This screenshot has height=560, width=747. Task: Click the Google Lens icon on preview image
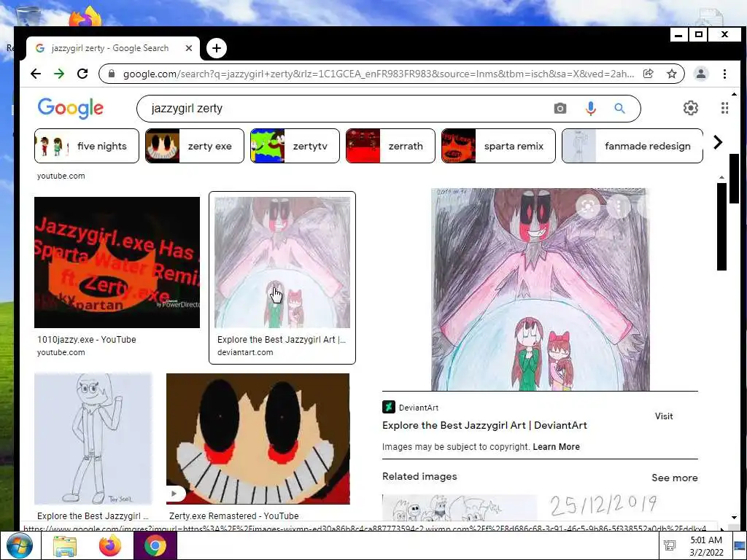[587, 206]
